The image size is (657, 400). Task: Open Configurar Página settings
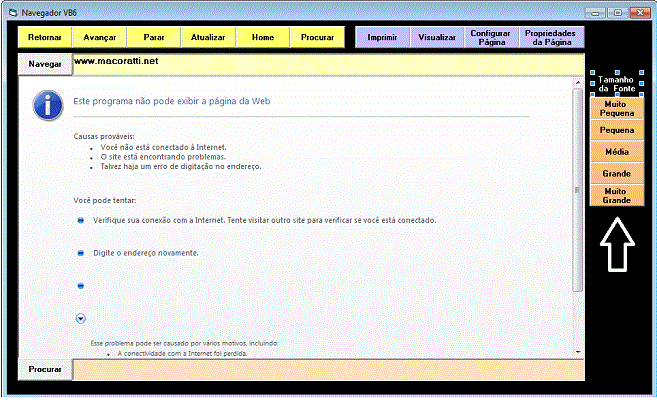pyautogui.click(x=491, y=37)
